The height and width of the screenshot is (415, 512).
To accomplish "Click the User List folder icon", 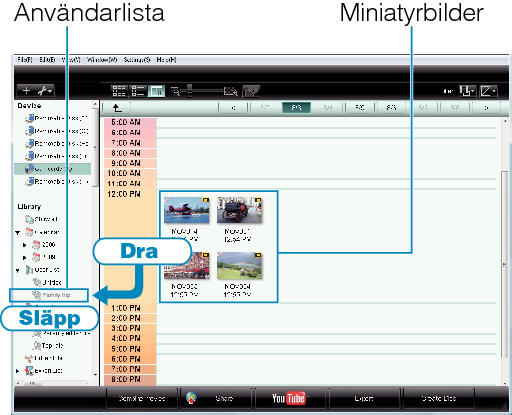I will coord(29,270).
